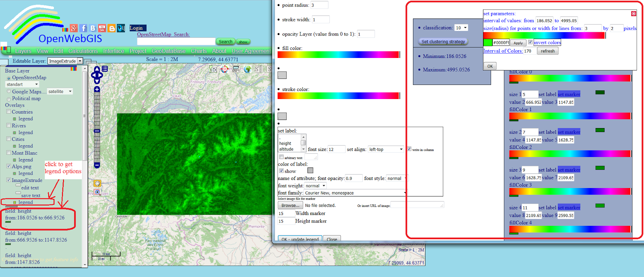Viewport: 644px width, 277px height.
Task: Zoom in with the blue plus button
Action: pos(97,89)
